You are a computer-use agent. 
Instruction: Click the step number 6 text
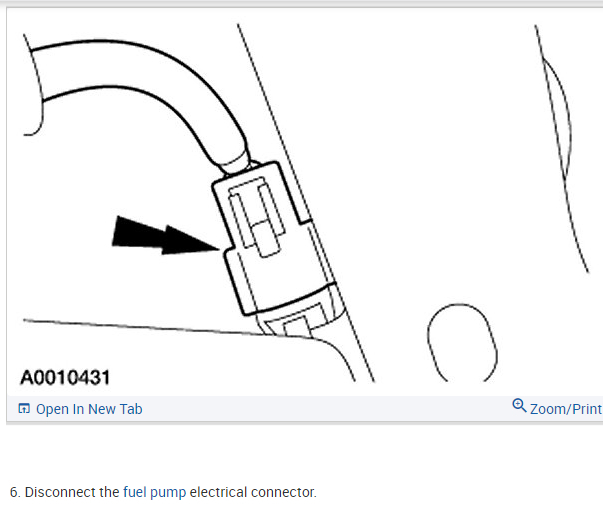tap(15, 492)
